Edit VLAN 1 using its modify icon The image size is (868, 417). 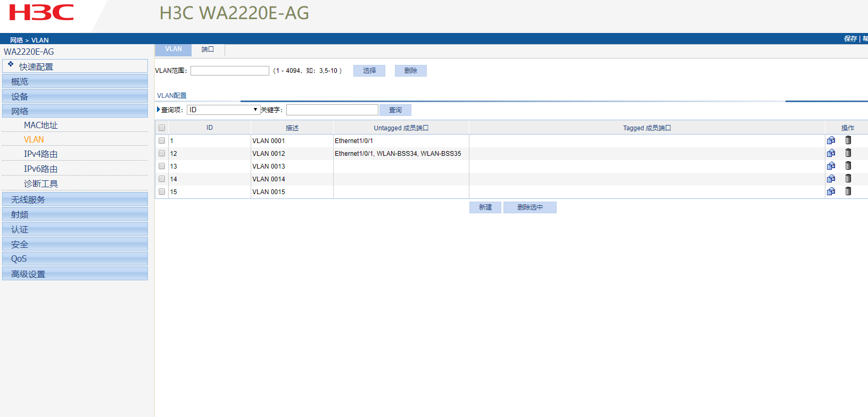[x=831, y=140]
